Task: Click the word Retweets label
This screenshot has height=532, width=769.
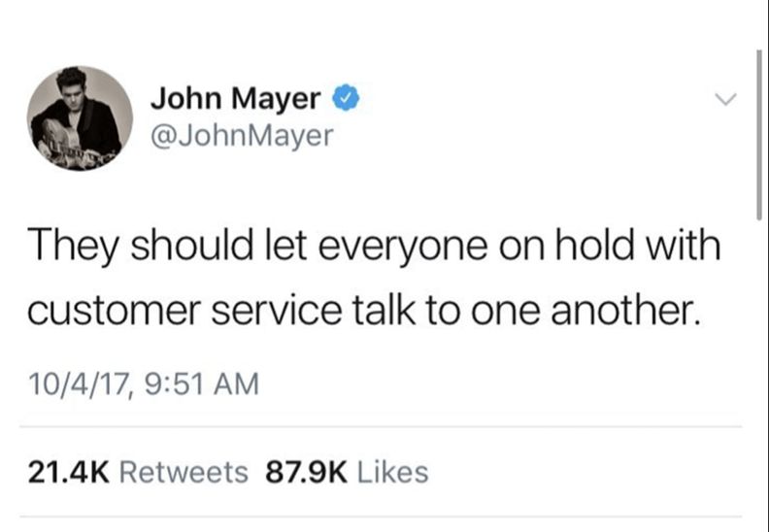Action: (x=184, y=473)
